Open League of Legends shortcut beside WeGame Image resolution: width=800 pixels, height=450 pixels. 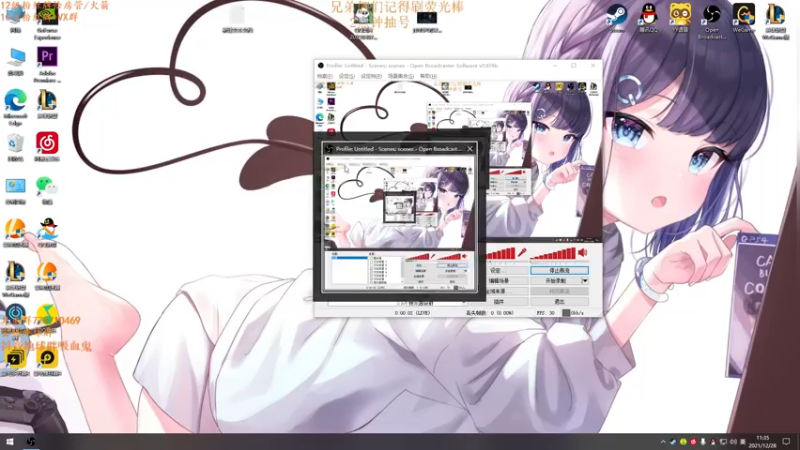click(775, 20)
